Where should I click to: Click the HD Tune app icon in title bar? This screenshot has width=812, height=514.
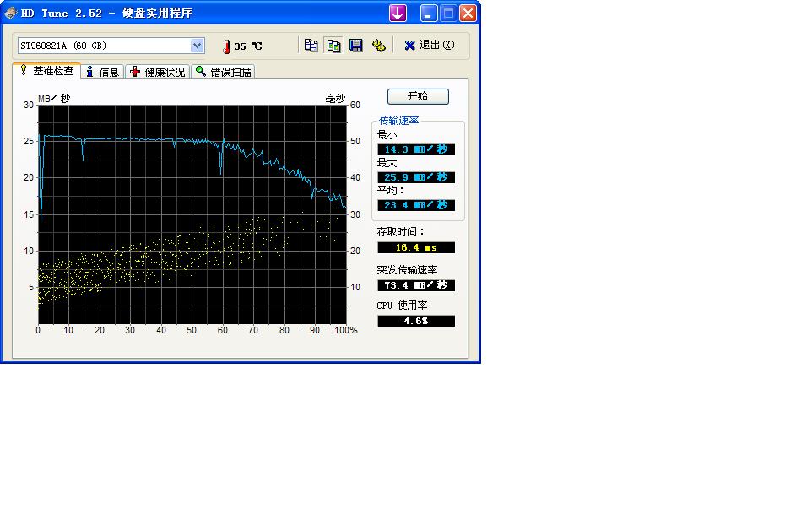10,14
